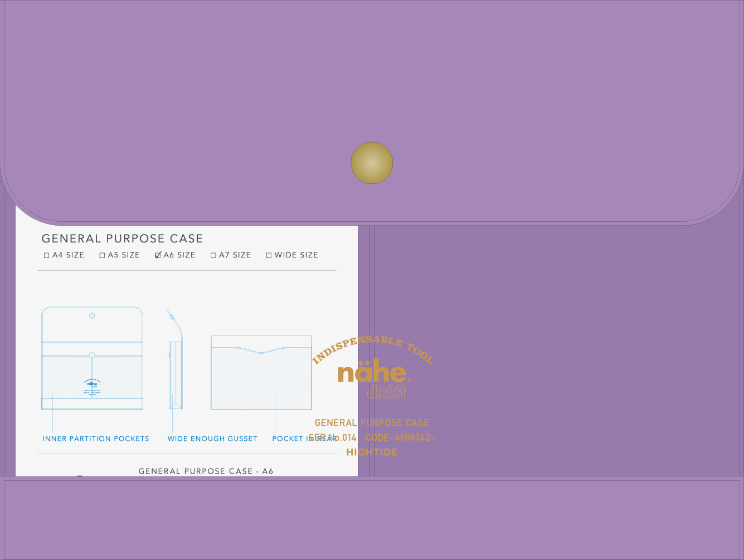Click the rear pocket diagram
The width and height of the screenshot is (744, 560).
(261, 372)
